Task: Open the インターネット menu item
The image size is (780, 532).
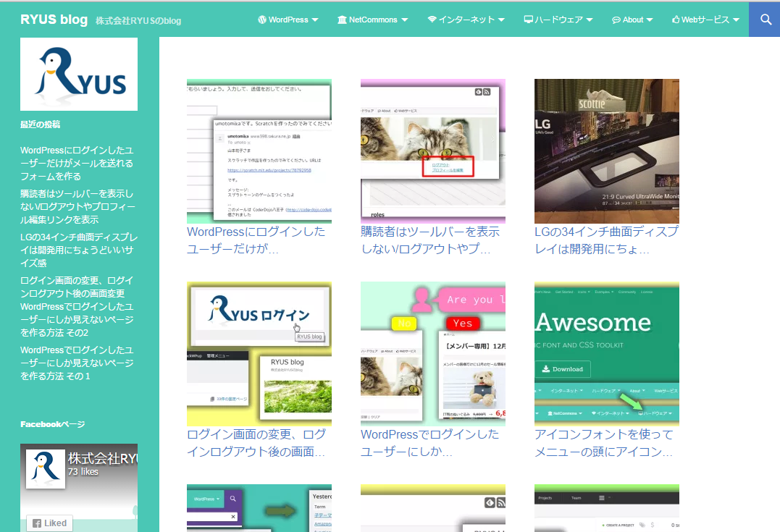Action: tap(466, 20)
